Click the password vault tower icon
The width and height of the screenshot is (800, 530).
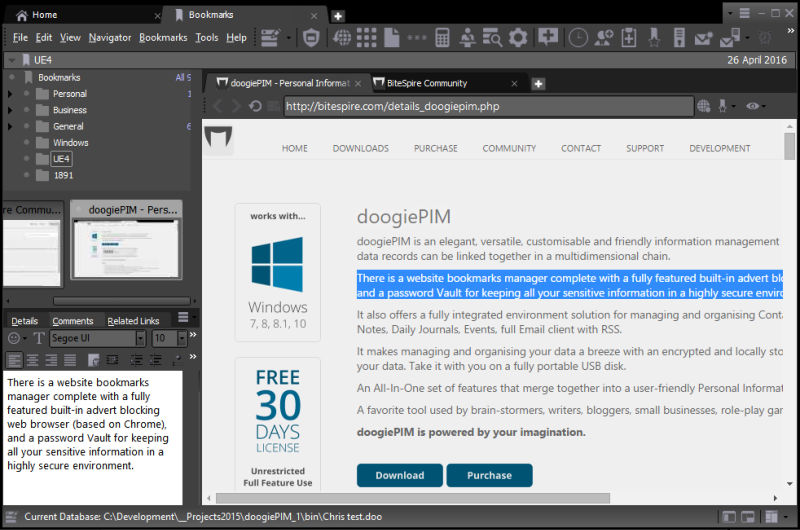click(679, 38)
